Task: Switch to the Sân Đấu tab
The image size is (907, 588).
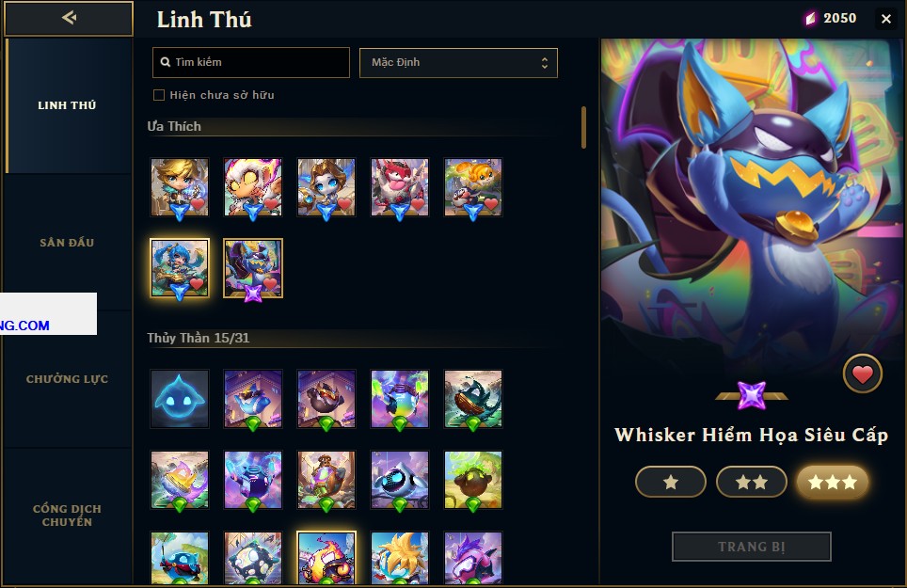Action: 67,242
